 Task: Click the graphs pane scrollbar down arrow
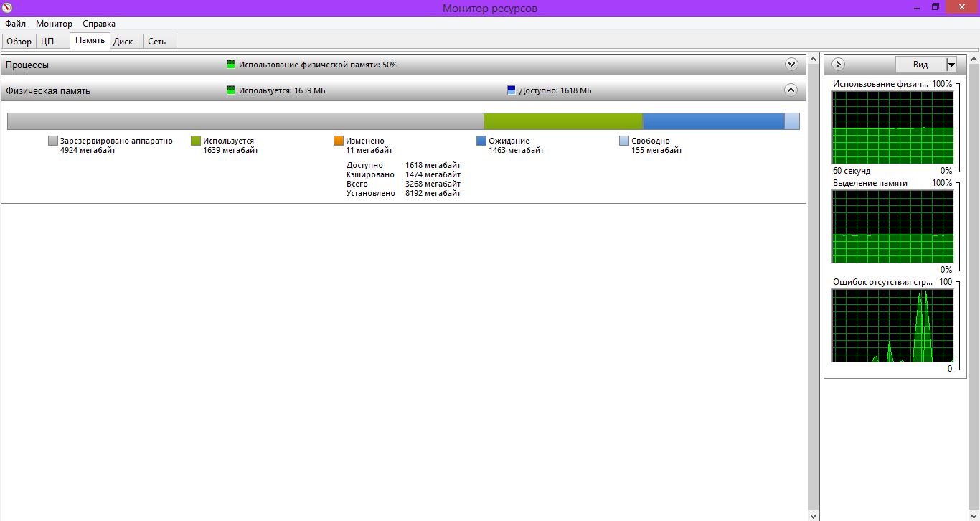974,515
